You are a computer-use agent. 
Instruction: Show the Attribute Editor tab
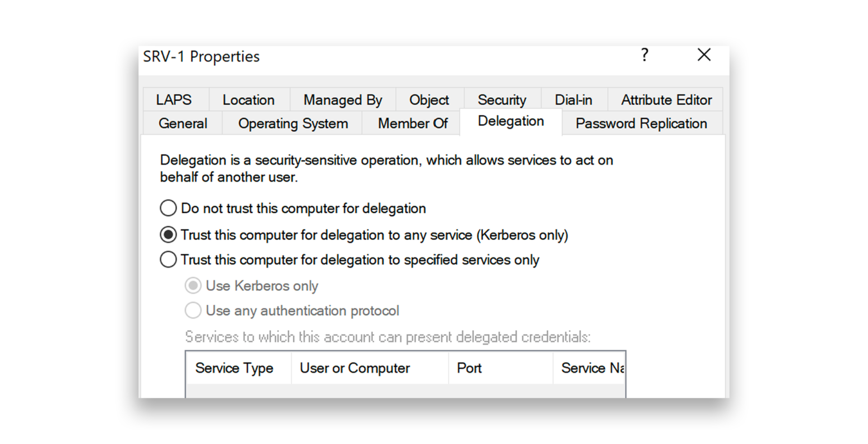click(x=666, y=99)
